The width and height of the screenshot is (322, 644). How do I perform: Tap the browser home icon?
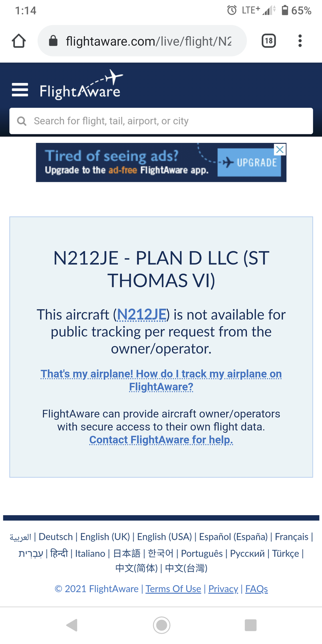coord(19,41)
